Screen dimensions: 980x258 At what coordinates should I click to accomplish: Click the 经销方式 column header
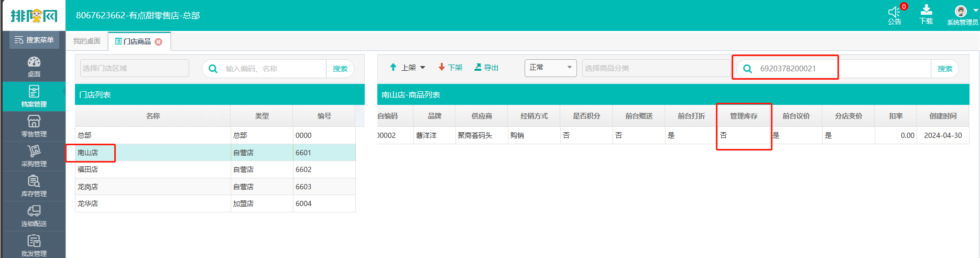tap(534, 116)
